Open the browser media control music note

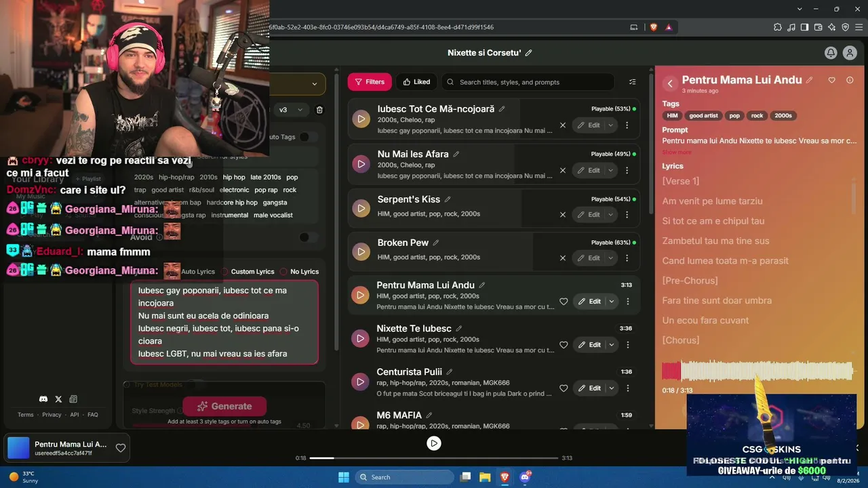pyautogui.click(x=791, y=27)
